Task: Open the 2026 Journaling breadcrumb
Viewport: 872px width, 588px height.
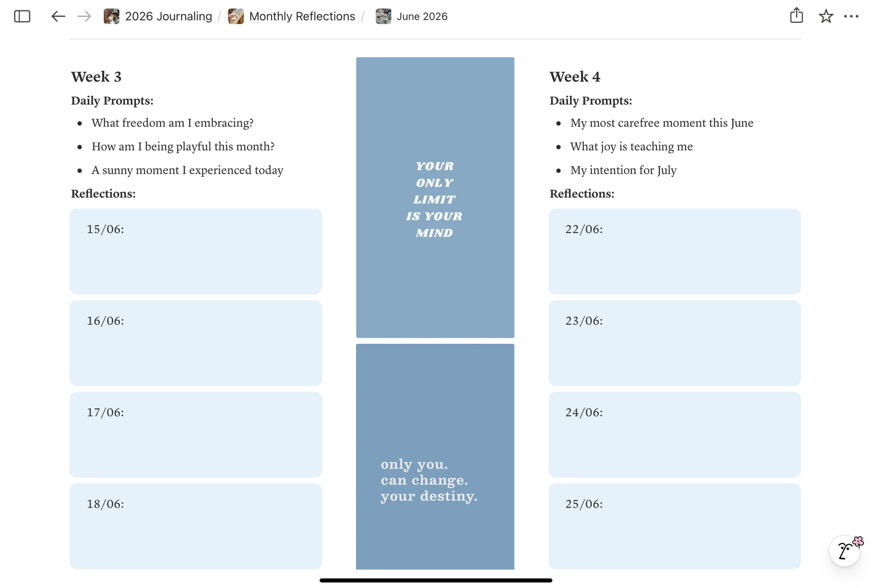Action: pyautogui.click(x=168, y=17)
